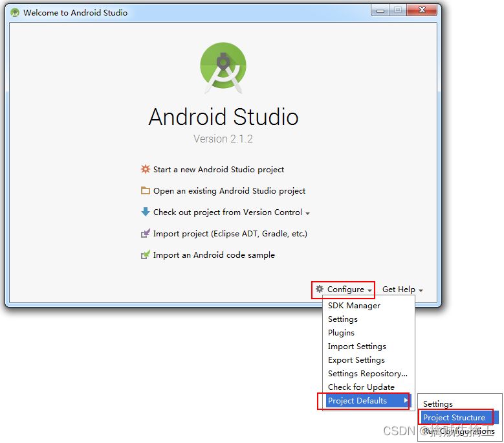Click the folder icon beside Open an existing project
The height and width of the screenshot is (443, 504).
pyautogui.click(x=146, y=190)
